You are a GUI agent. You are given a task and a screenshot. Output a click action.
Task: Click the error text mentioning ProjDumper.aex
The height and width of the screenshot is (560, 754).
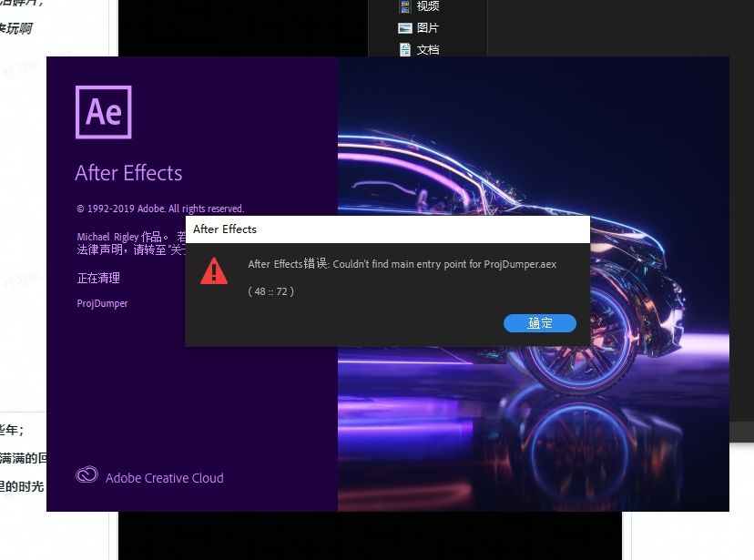tap(402, 264)
